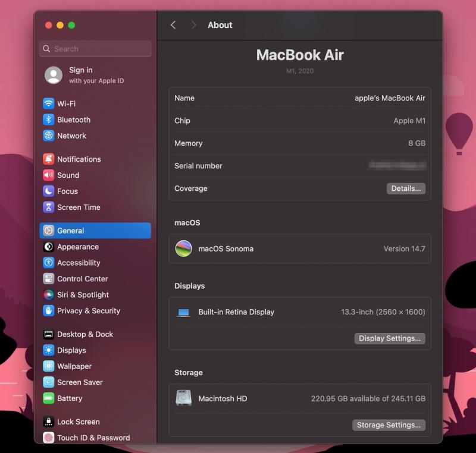Open Display Settings button

[390, 338]
